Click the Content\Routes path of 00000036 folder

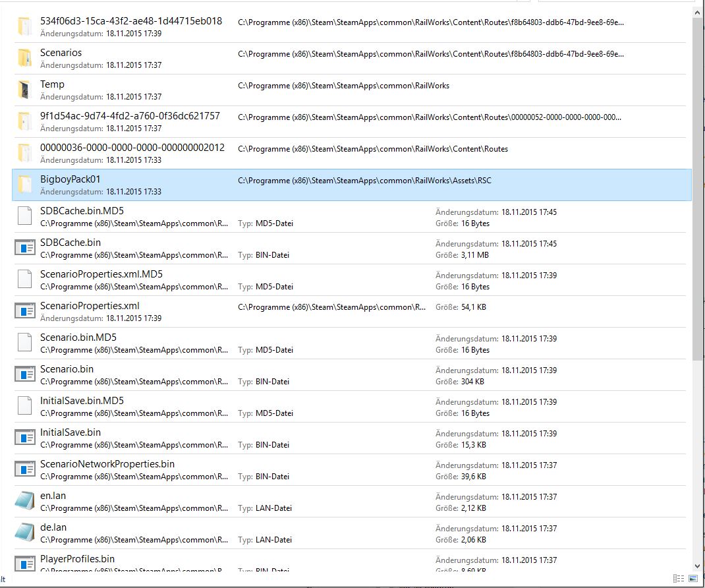tap(373, 149)
